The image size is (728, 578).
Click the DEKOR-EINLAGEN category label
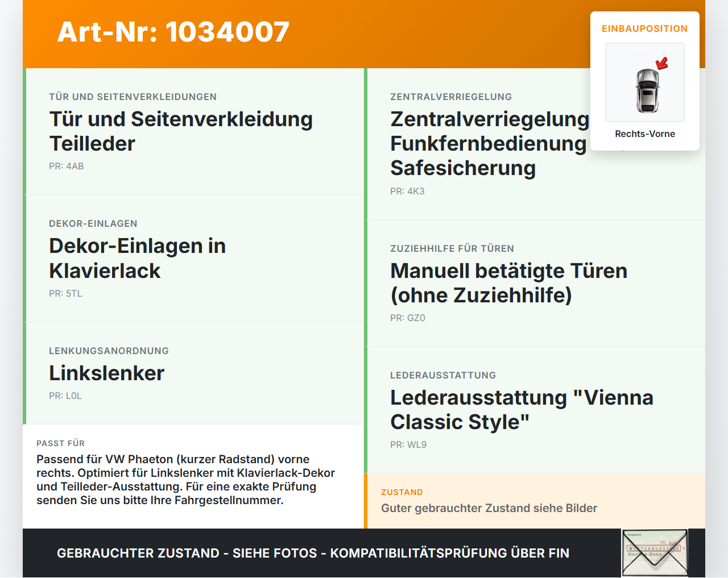pos(93,223)
